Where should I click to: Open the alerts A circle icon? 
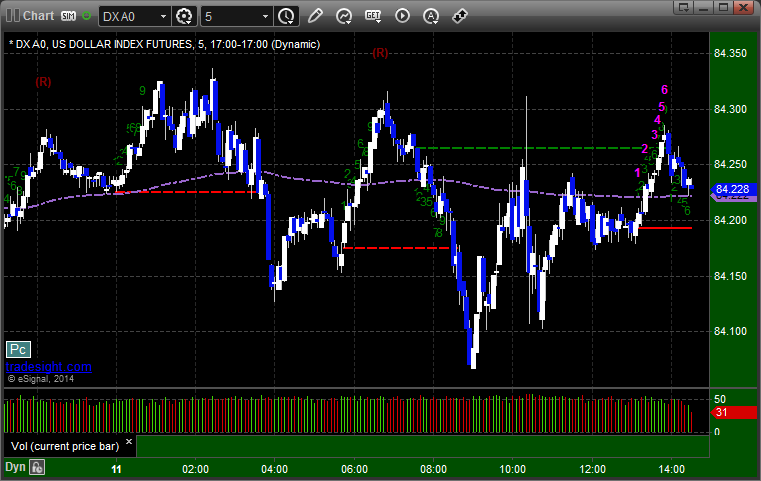tap(430, 16)
